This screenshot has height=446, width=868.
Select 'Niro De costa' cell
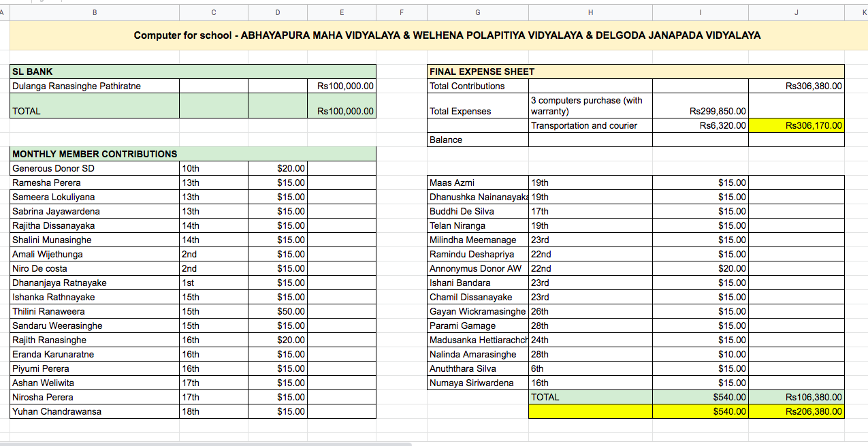tap(95, 268)
